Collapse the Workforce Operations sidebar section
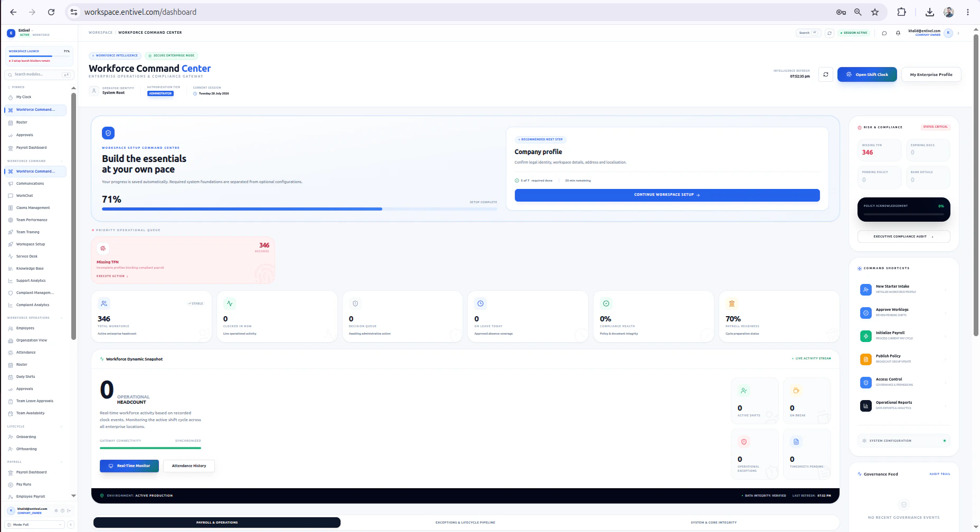This screenshot has width=980, height=532. pos(62,318)
